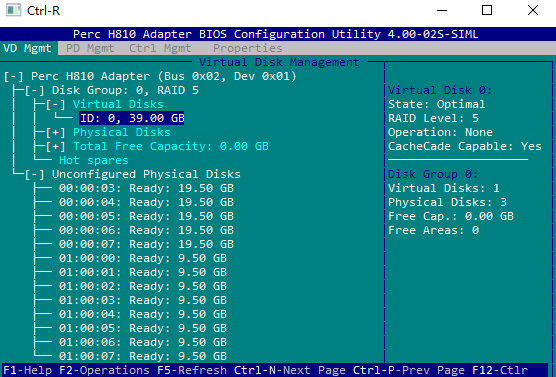Go to the Properties tab
The height and width of the screenshot is (377, 556).
click(x=248, y=48)
